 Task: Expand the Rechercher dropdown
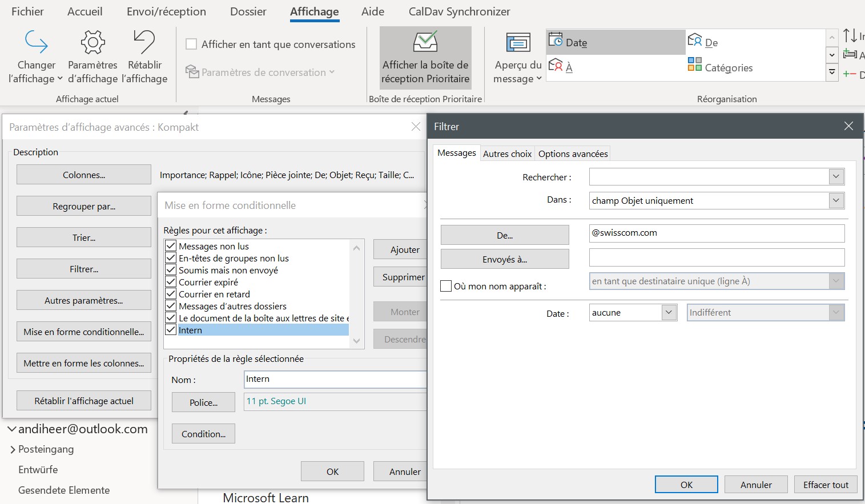click(836, 177)
